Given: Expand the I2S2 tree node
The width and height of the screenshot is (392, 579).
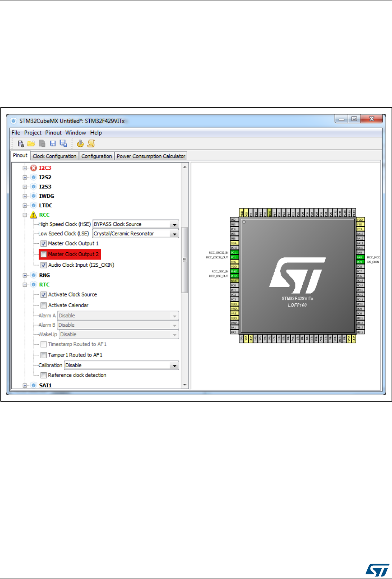Looking at the screenshot, I should tap(25, 177).
